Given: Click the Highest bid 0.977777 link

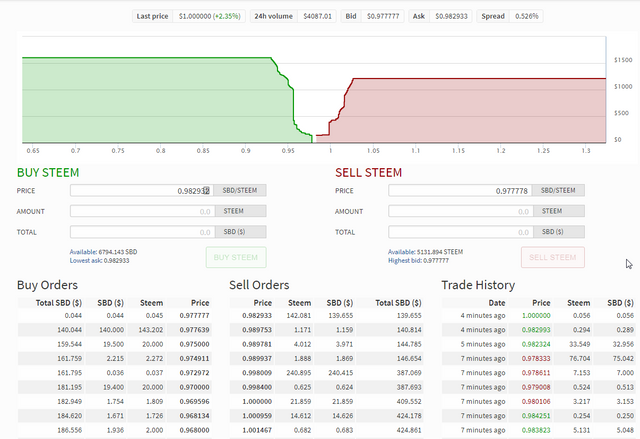Looking at the screenshot, I should tap(418, 261).
